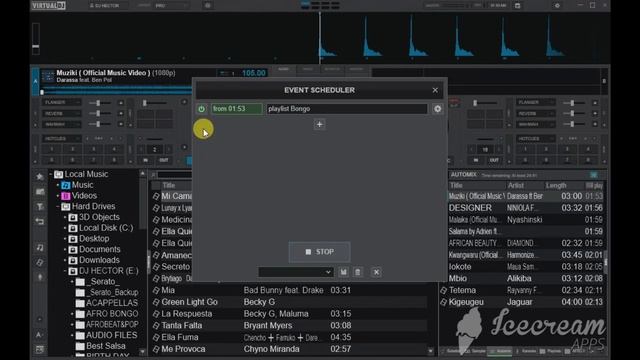Click the tag sidebar icon under music note
640x360 pixels.
40,262
